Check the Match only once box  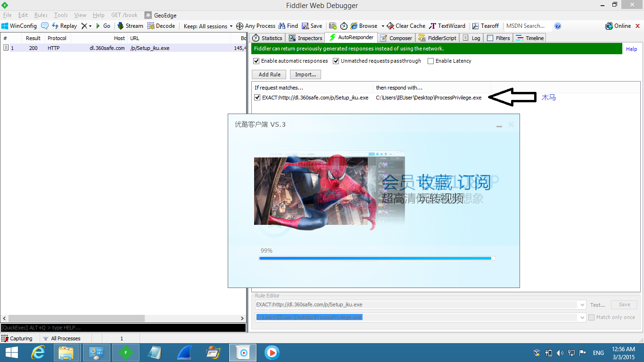(x=591, y=317)
